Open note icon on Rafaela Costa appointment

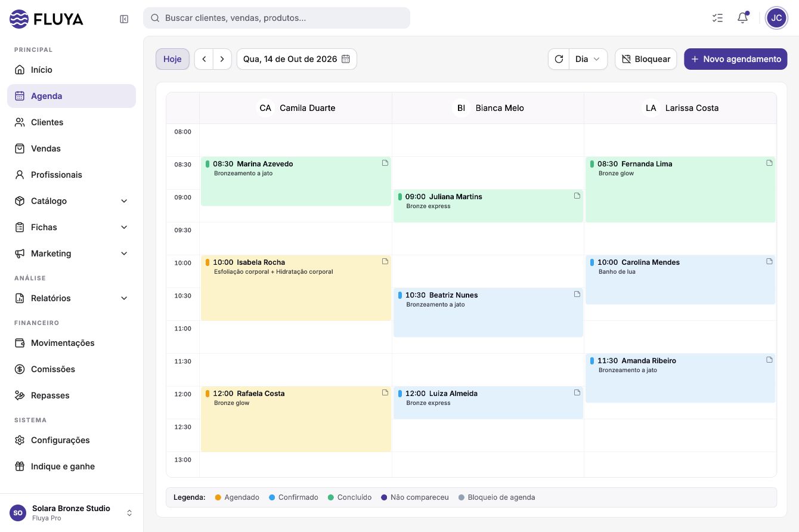coord(385,392)
